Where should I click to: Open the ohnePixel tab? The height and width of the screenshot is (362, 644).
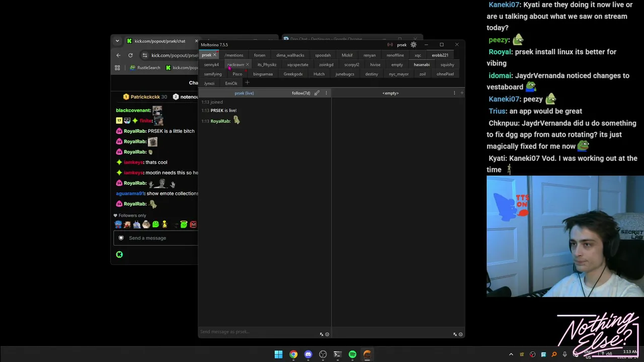445,74
